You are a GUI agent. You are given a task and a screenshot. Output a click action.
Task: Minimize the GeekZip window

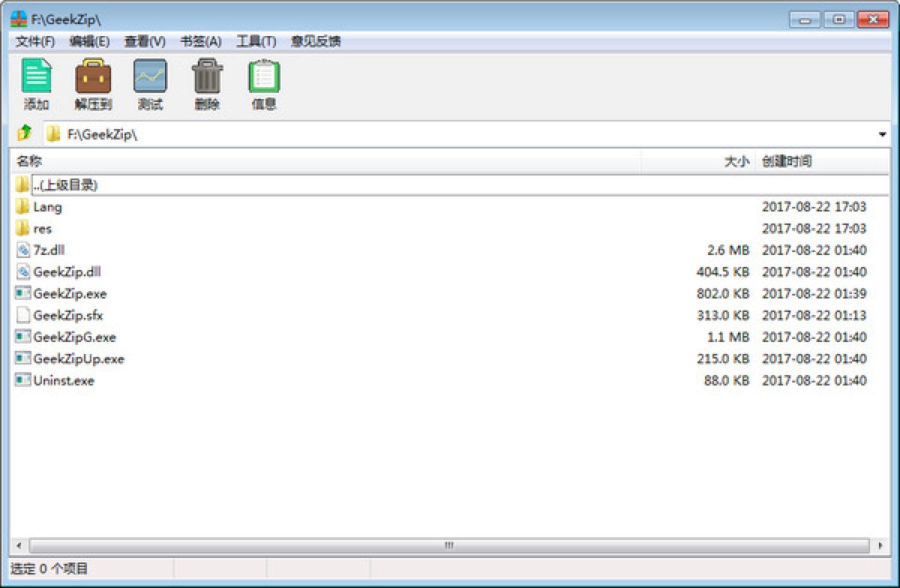click(806, 20)
